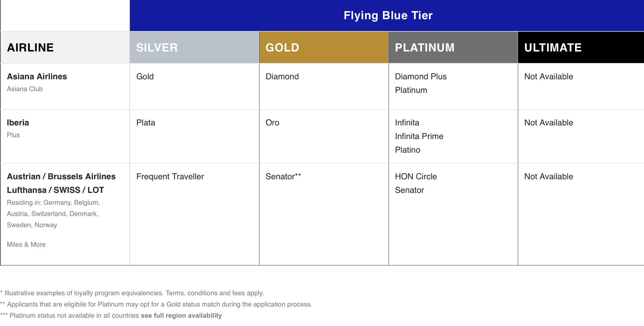Select the Platino status entry
The height and width of the screenshot is (326, 644).
pyautogui.click(x=408, y=150)
